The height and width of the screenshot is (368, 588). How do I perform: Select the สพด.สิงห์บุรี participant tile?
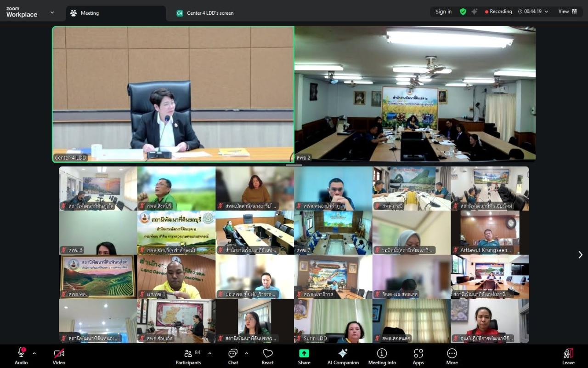coord(176,189)
